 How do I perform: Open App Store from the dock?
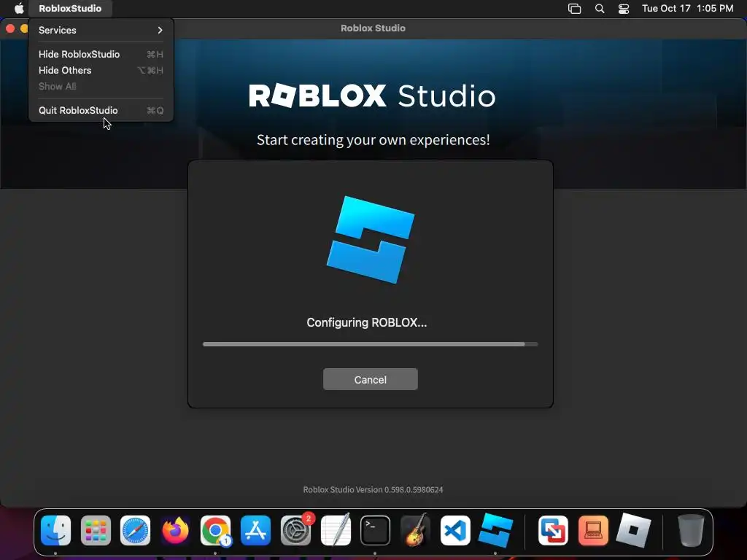[255, 531]
